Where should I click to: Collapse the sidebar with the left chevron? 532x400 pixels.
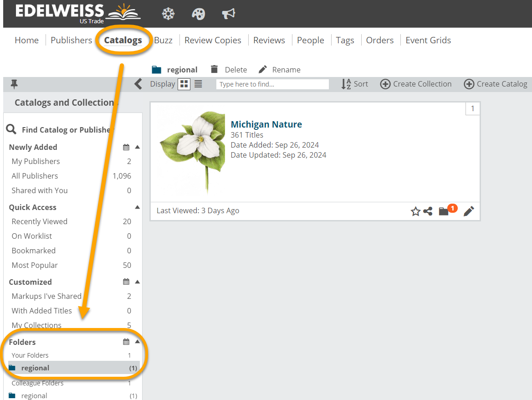pyautogui.click(x=138, y=84)
